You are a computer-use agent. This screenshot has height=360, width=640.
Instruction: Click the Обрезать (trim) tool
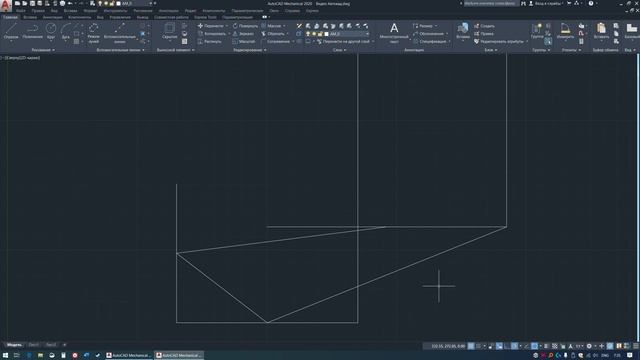click(273, 33)
